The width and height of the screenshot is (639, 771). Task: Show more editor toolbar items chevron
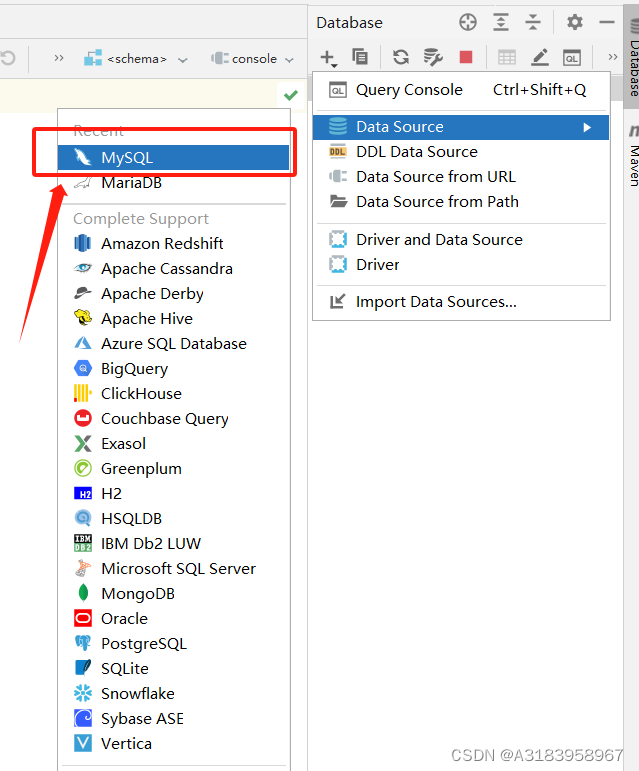click(59, 58)
